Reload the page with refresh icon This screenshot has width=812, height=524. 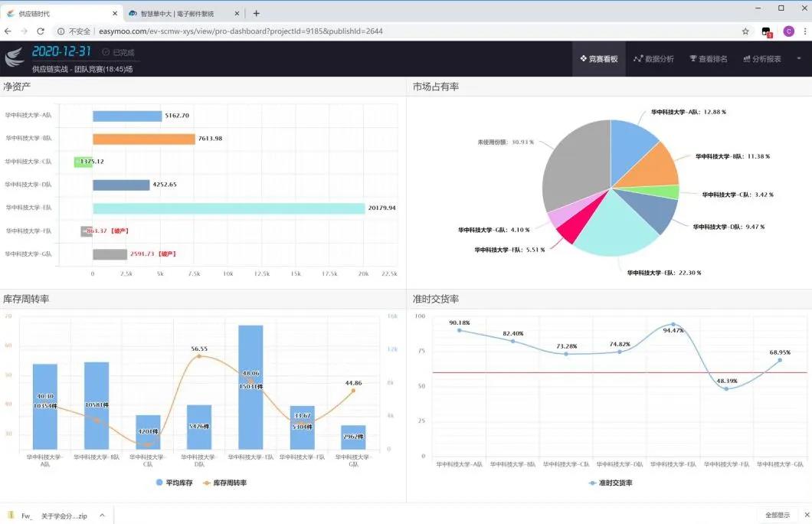42,31
